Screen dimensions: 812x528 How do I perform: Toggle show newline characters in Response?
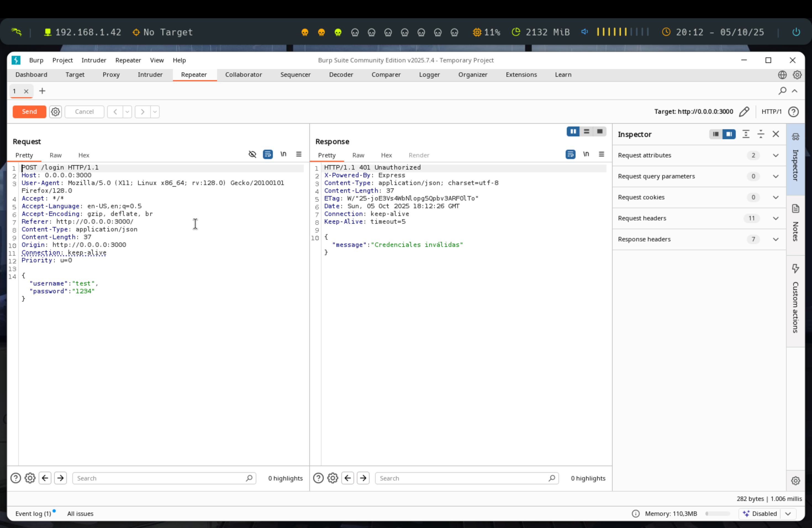pyautogui.click(x=586, y=154)
